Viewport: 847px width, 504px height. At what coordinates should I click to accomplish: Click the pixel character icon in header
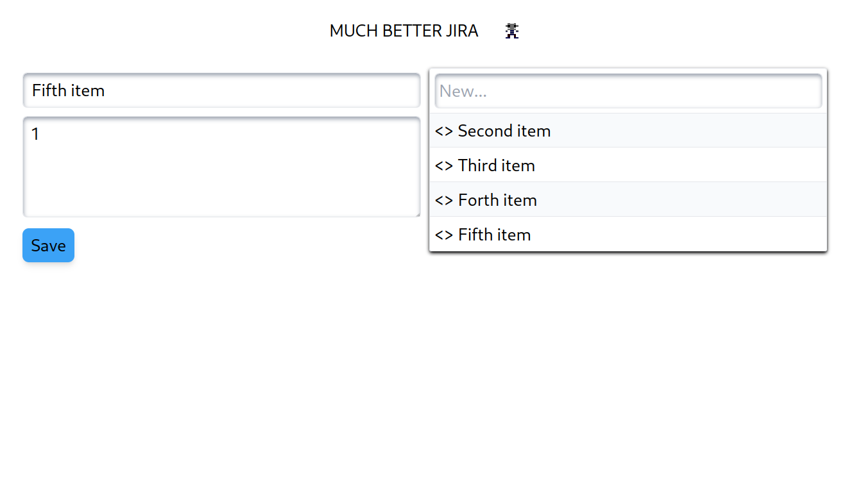tap(511, 31)
